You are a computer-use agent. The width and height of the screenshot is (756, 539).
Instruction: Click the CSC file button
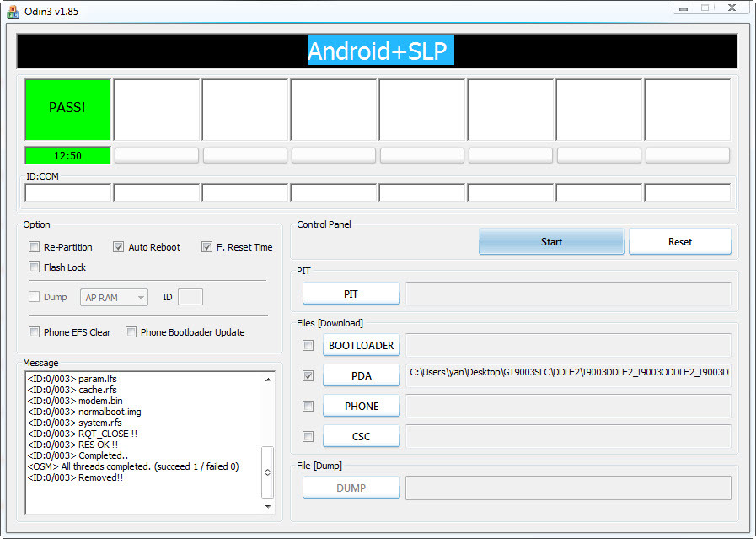[361, 437]
